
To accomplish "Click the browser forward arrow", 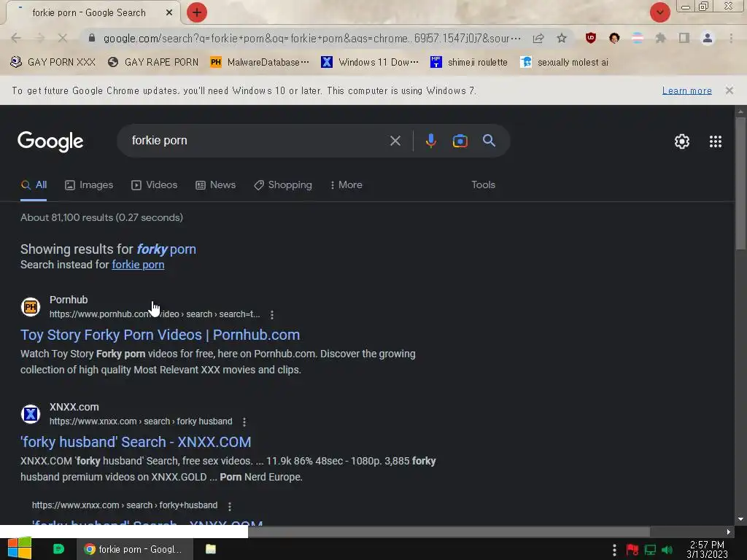I will click(x=39, y=38).
